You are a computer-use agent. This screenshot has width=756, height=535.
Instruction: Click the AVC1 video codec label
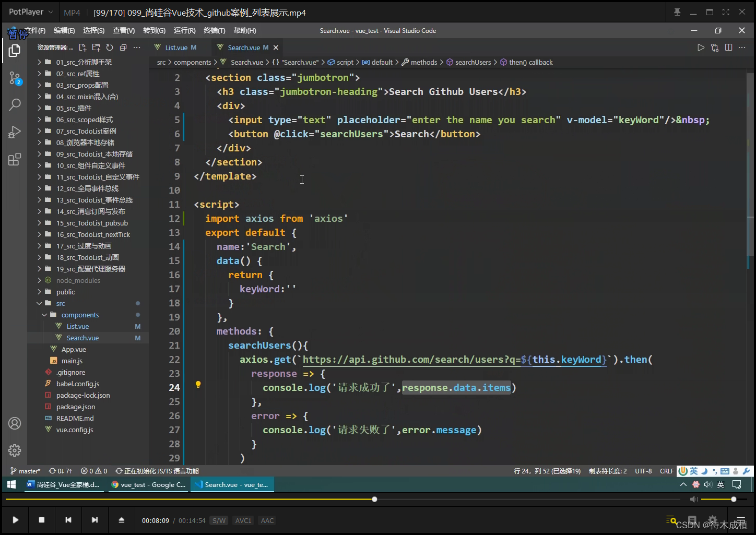coord(243,520)
